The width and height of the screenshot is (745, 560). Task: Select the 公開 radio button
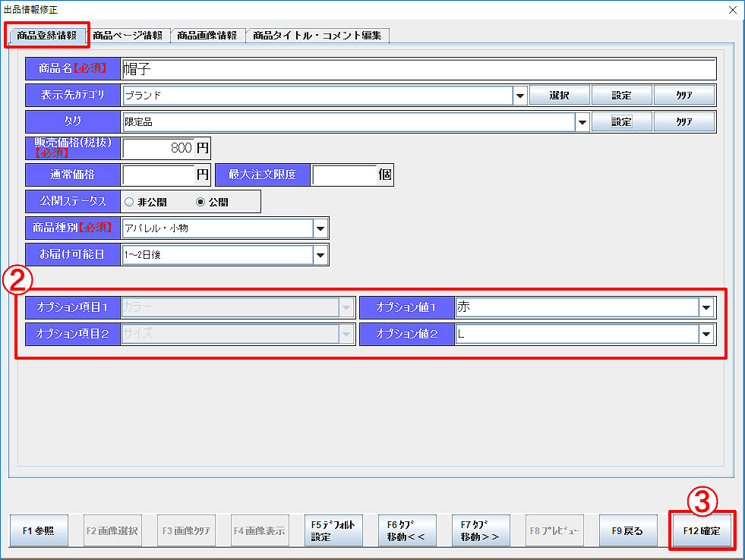[200, 203]
